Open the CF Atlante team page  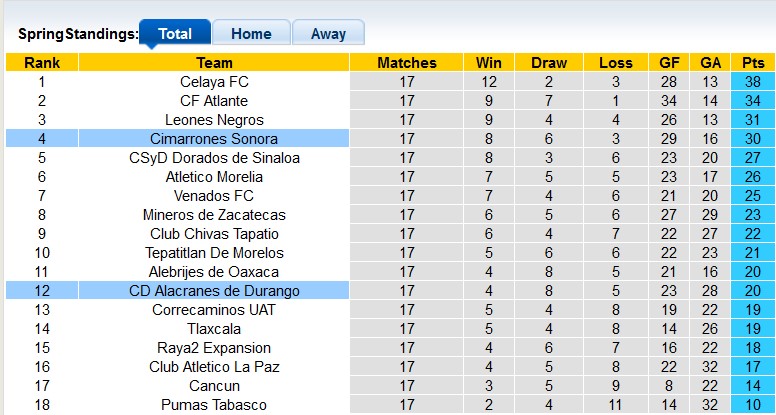(x=214, y=101)
